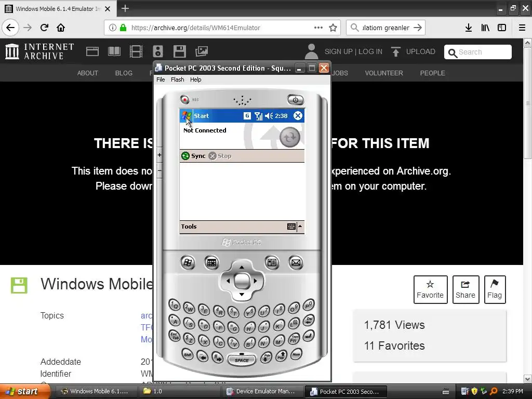Image resolution: width=532 pixels, height=399 pixels.
Task: Tap the GPRS G status icon
Action: [x=247, y=116]
